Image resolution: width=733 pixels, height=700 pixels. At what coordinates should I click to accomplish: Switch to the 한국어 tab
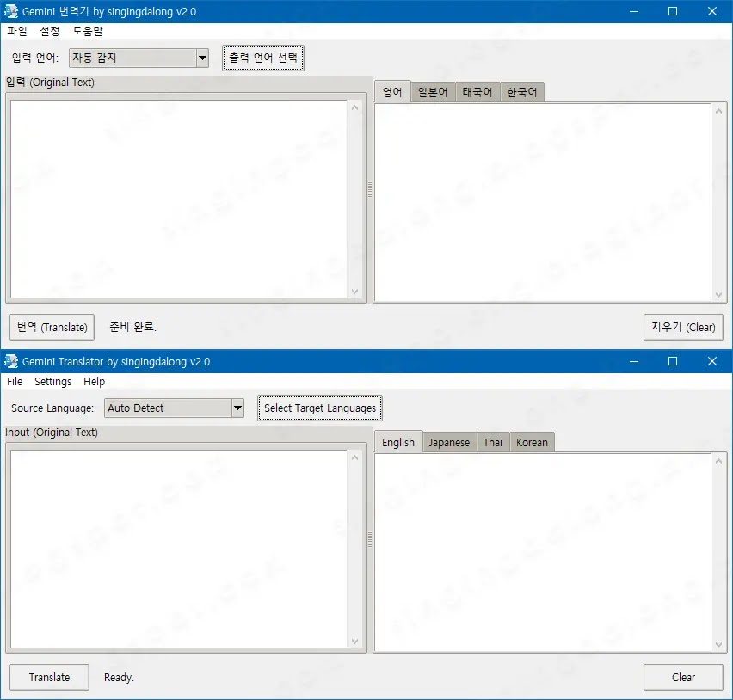522,92
